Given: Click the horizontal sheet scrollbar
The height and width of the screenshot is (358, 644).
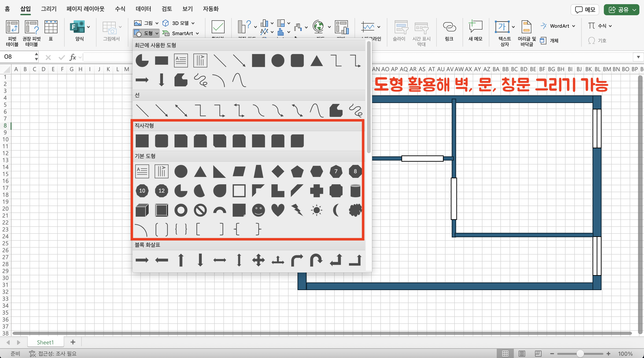Looking at the screenshot, I should (322, 333).
